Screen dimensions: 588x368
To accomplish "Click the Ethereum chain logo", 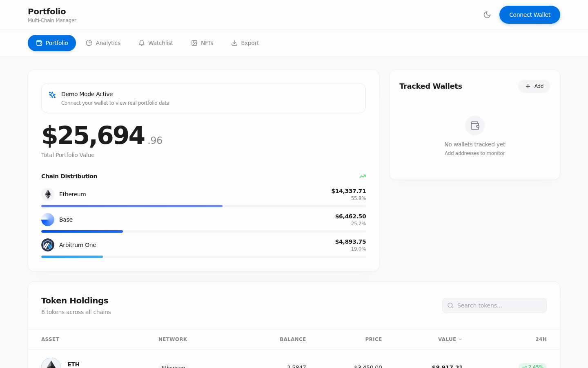I will [48, 194].
